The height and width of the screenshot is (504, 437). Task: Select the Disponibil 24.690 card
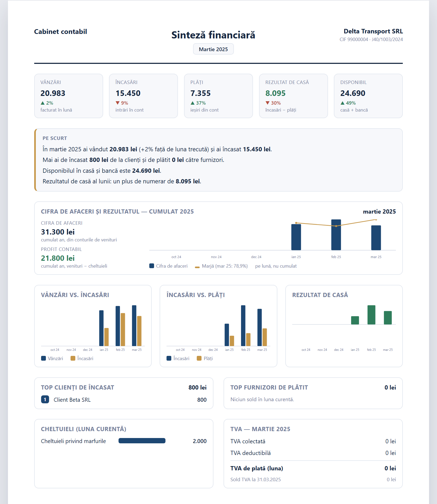coord(368,96)
